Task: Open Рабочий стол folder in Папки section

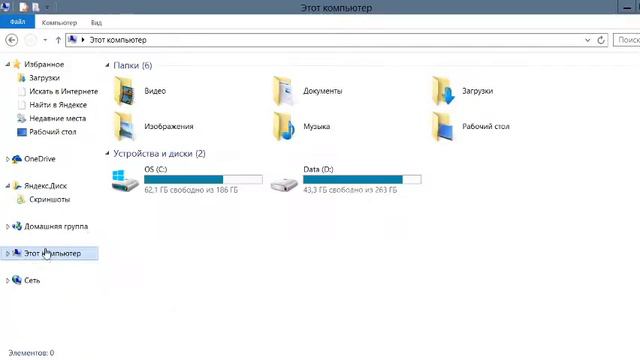Action: tap(443, 127)
